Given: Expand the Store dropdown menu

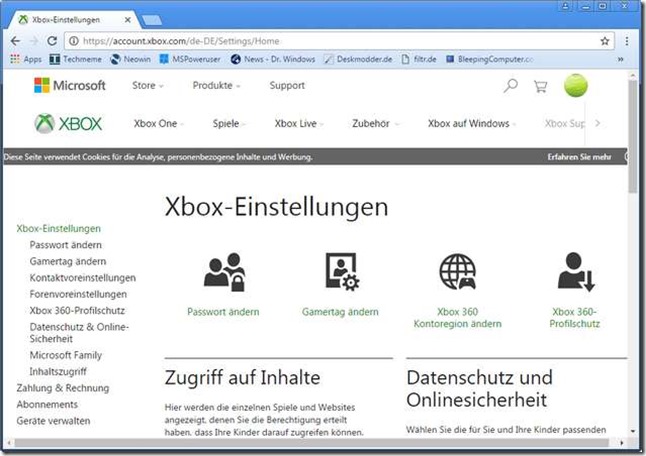Looking at the screenshot, I should (x=147, y=85).
